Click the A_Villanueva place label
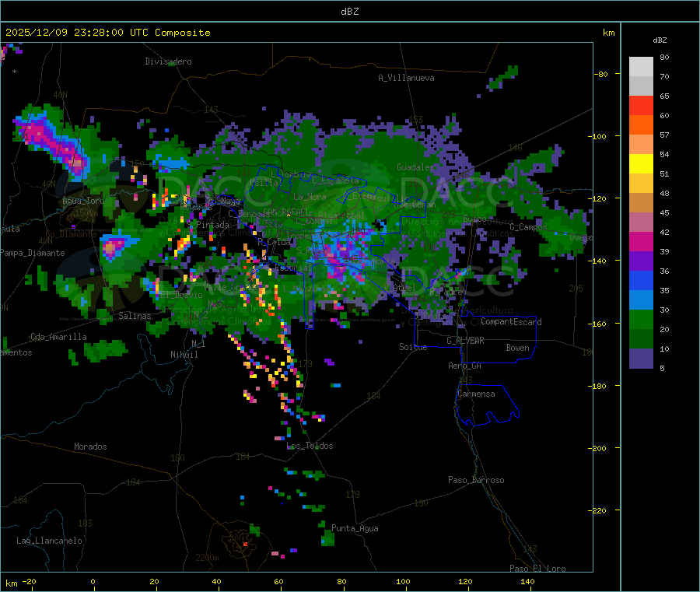Screen dimensions: 700x592 (406, 78)
